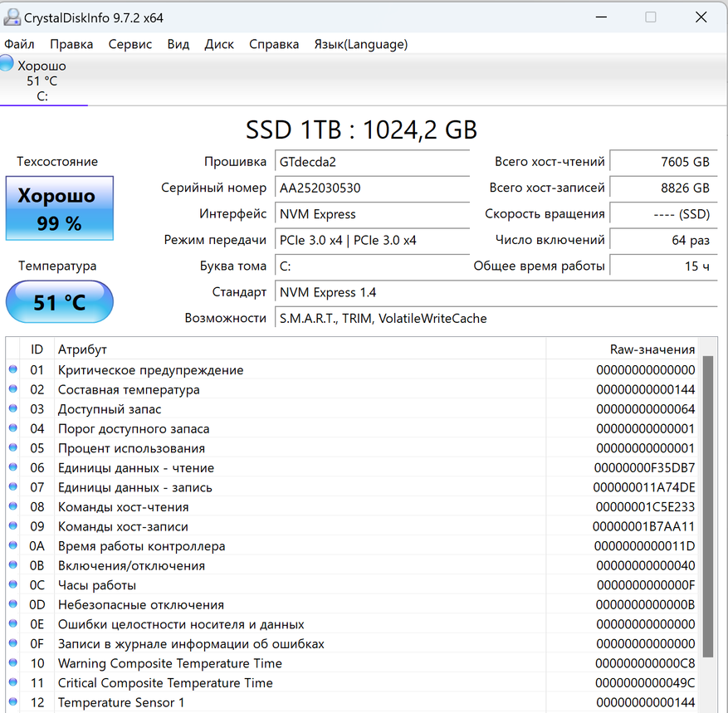Viewport: 728px width, 713px height.
Task: Click the Серийный номер value field
Action: [x=372, y=188]
